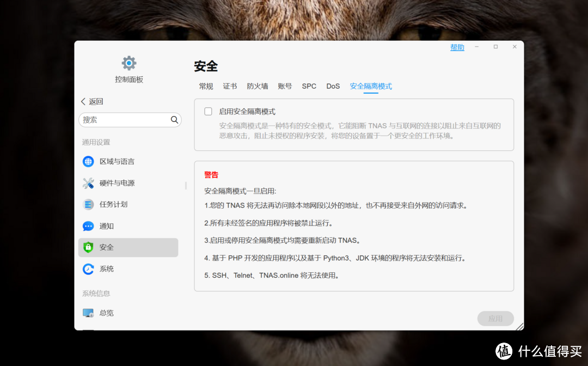
Task: Select the DoS tab
Action: click(x=333, y=86)
